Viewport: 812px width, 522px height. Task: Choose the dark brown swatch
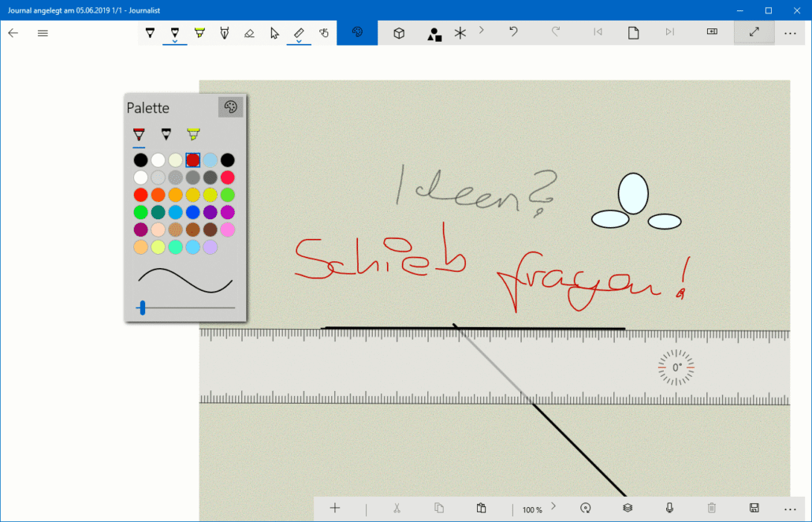tap(210, 229)
